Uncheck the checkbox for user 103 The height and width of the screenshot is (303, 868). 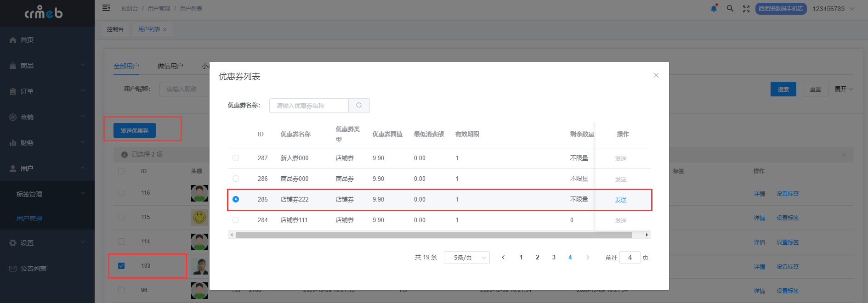pos(121,266)
